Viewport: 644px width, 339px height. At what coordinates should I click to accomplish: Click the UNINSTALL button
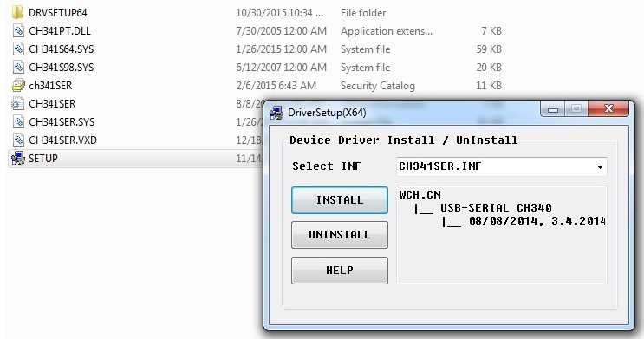coord(339,235)
